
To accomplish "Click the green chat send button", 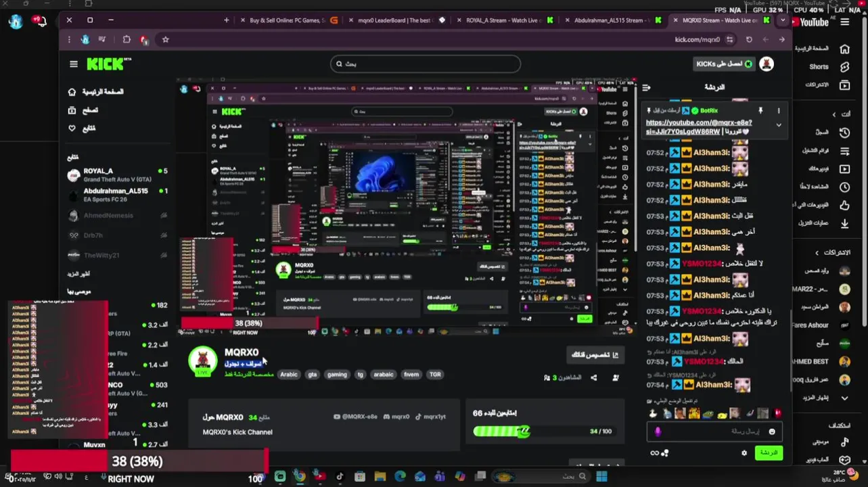I will pyautogui.click(x=769, y=453).
